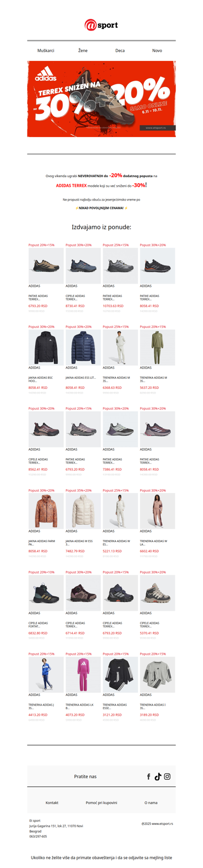Click the black JAKNA ADIDAS BSC jacket image

click(x=46, y=347)
